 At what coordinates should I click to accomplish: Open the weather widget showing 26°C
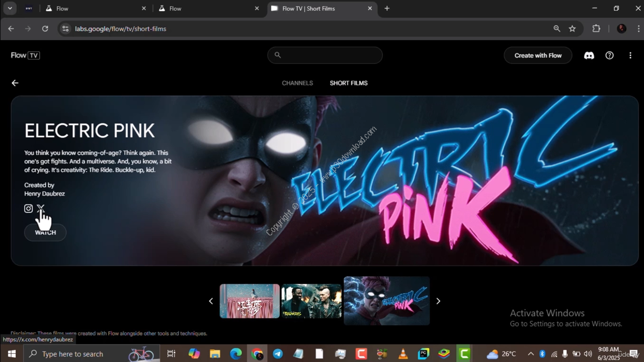[502, 354]
